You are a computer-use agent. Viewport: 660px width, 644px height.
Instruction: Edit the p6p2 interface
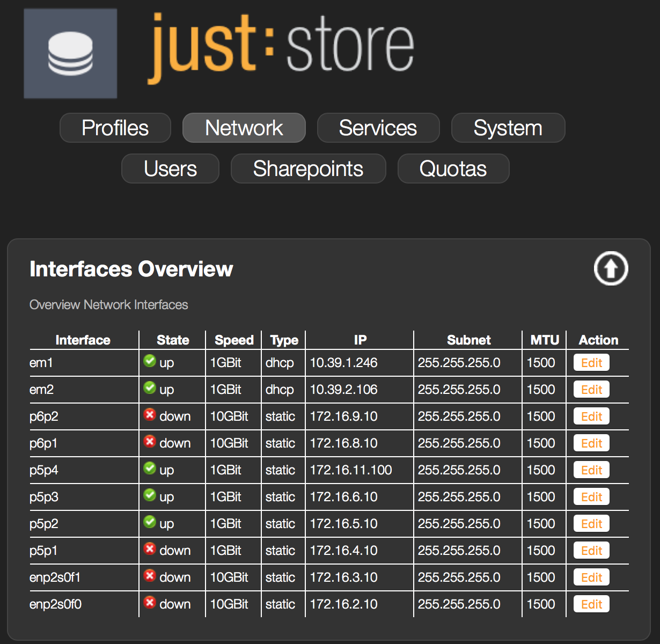pyautogui.click(x=591, y=416)
